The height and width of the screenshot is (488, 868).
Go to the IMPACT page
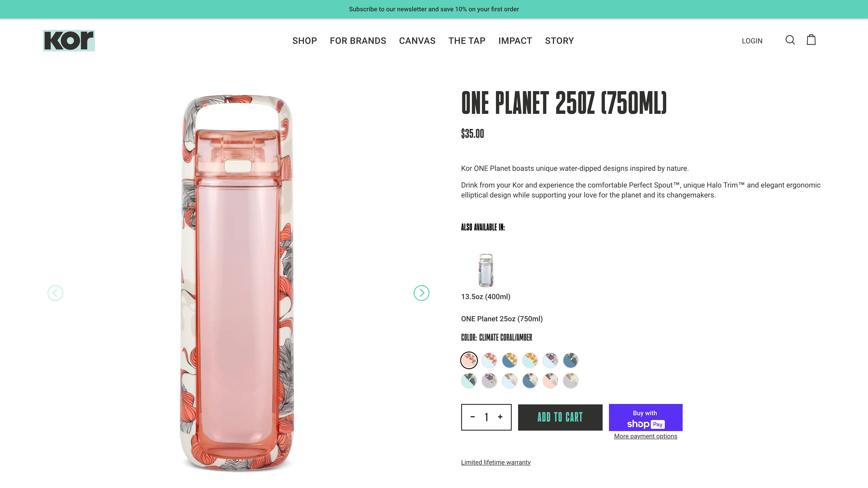tap(515, 41)
